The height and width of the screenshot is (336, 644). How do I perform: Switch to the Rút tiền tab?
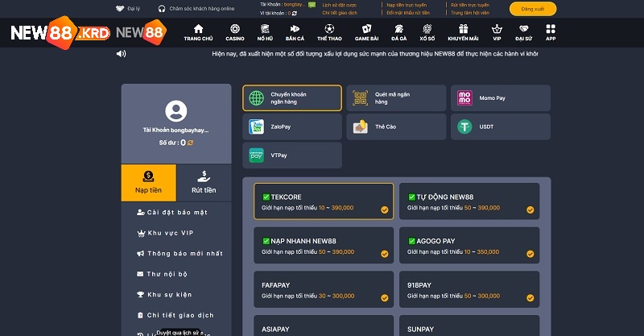pos(204,183)
